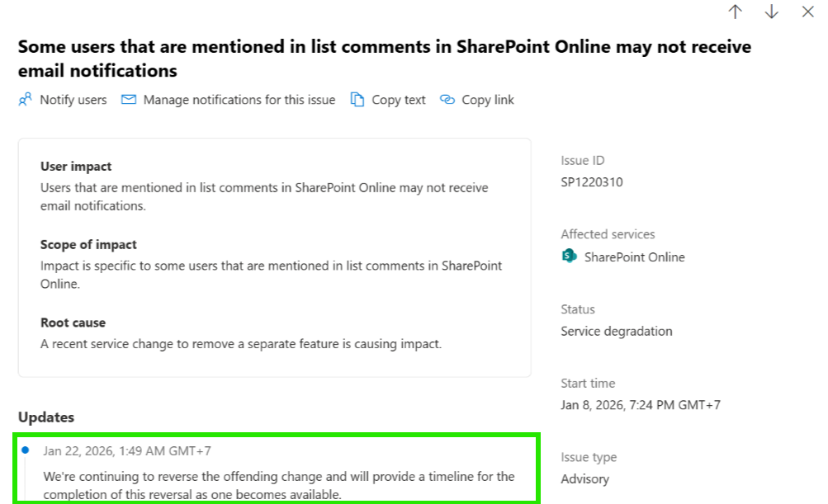Click the Start time label

[x=588, y=383]
